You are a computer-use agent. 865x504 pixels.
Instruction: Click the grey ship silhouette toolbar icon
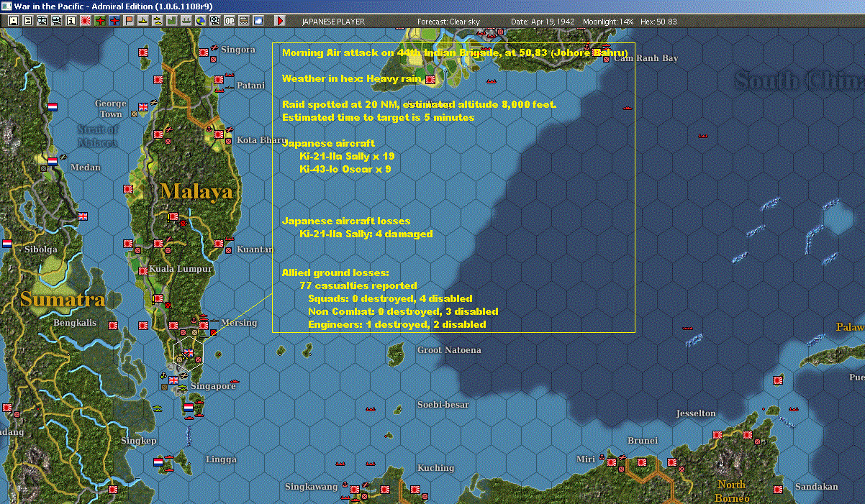pyautogui.click(x=186, y=21)
